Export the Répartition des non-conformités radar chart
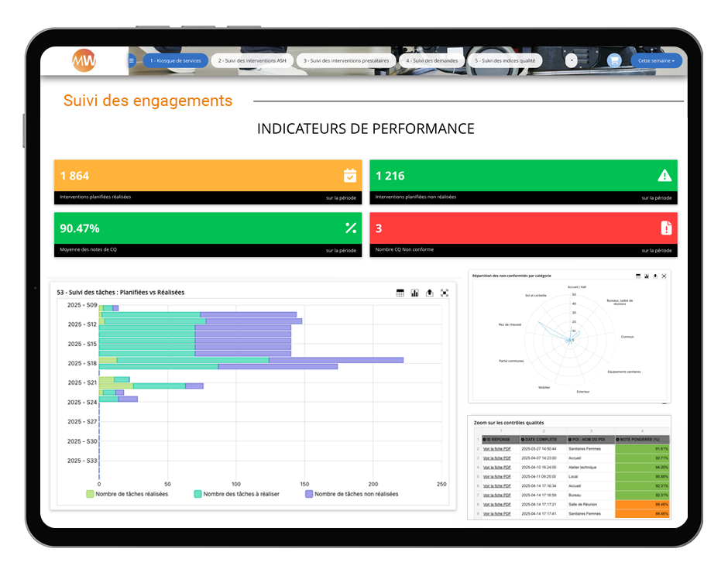The width and height of the screenshot is (728, 576). 655,276
